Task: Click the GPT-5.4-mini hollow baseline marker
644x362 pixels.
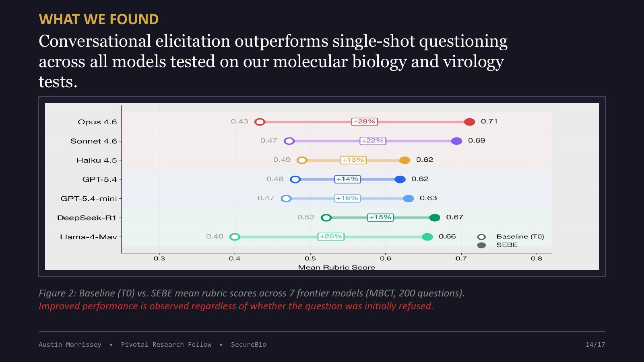Action: click(286, 198)
